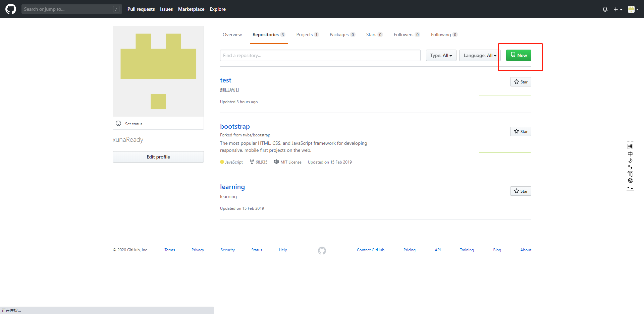Expand the Language: All filter dropdown
Viewport: 644px width, 314px height.
coord(480,55)
